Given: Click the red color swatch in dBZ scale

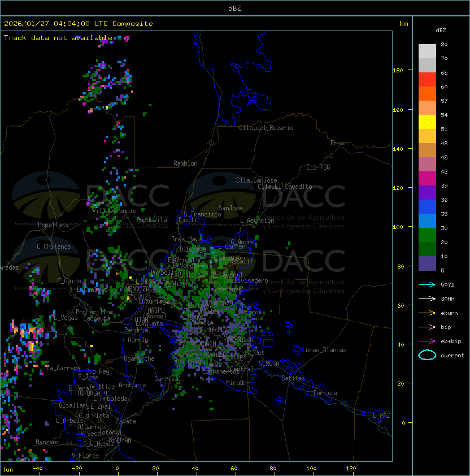Looking at the screenshot, I should point(427,80).
